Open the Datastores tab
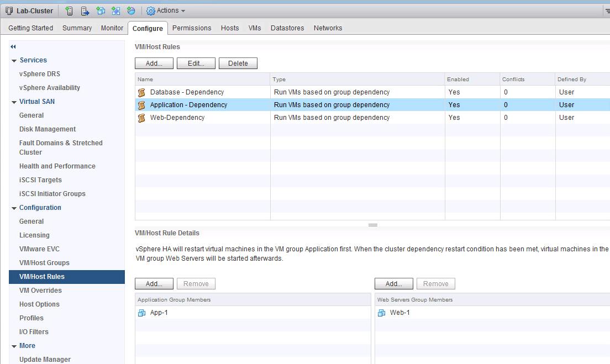The image size is (610, 364). 287,28
